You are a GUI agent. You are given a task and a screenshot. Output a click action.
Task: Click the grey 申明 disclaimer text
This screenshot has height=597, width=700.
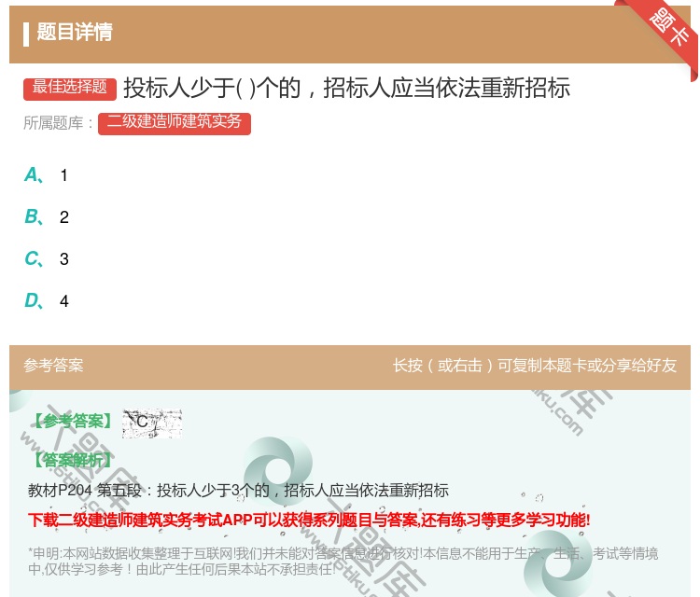(x=343, y=561)
